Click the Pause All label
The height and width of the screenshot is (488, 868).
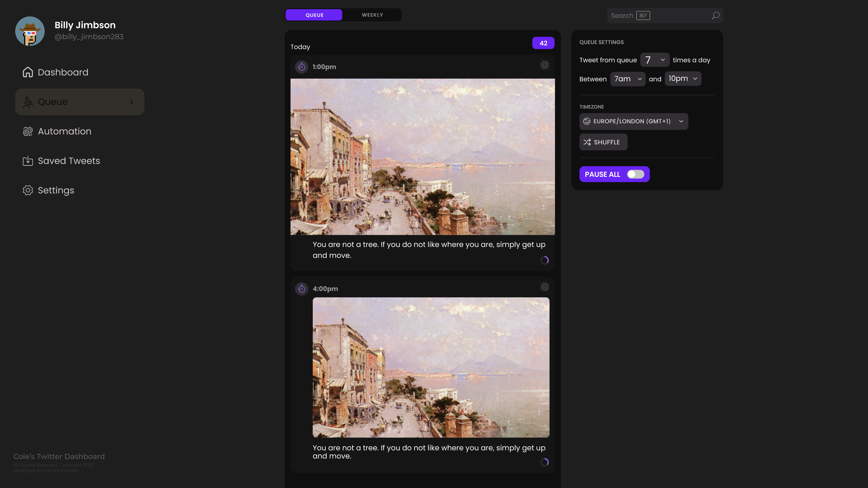pyautogui.click(x=602, y=174)
